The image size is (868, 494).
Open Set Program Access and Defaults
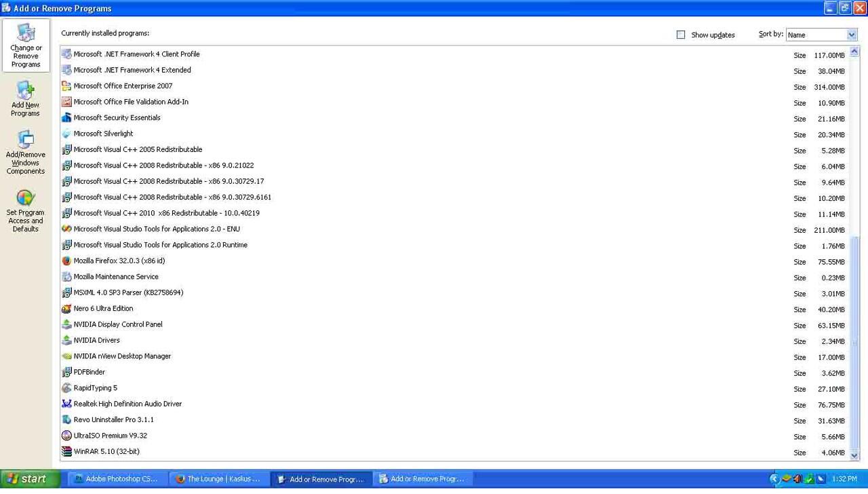[x=25, y=211]
